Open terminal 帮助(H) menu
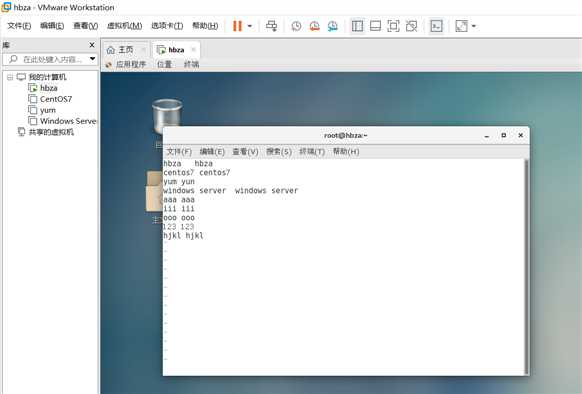The image size is (582, 394). point(346,152)
